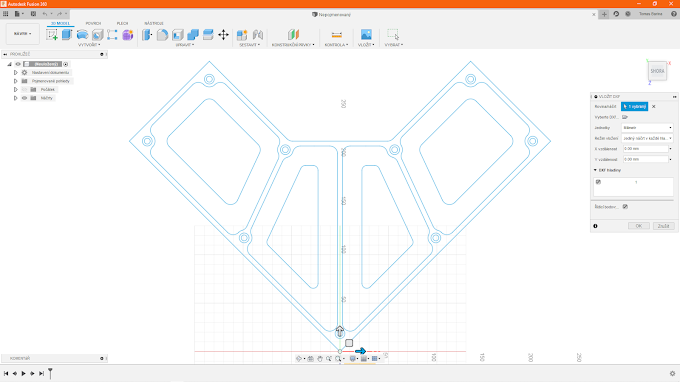Select the Pan hand tool

(x=320, y=359)
